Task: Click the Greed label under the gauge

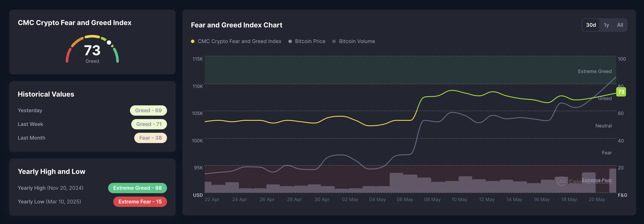Action: click(x=92, y=61)
